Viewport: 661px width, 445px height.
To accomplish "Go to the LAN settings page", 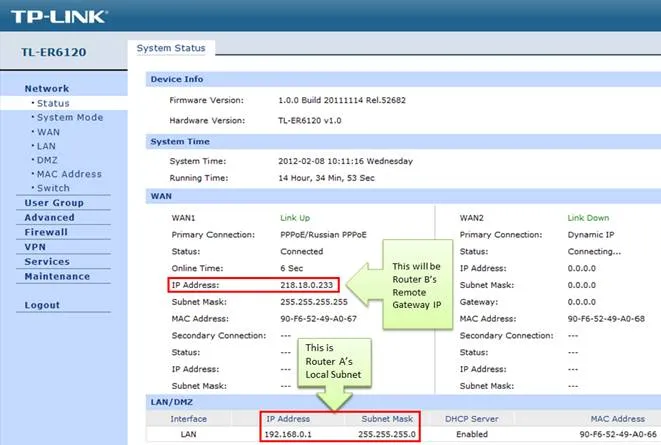I will 47,145.
